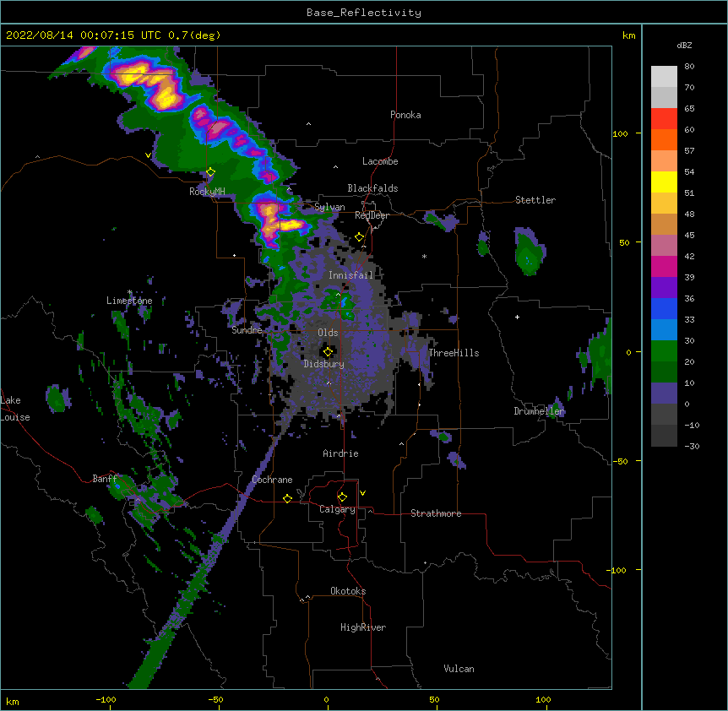Click the -50 tick label on vertical axis
This screenshot has height=711, width=728.
tap(621, 461)
